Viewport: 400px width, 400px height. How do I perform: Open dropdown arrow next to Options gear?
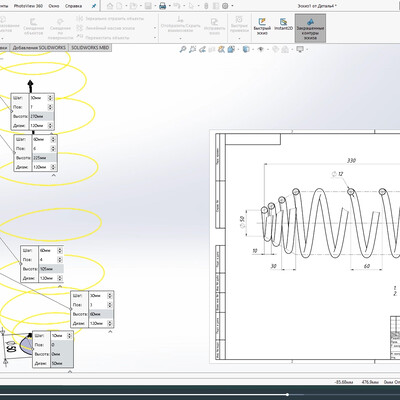coord(232,6)
